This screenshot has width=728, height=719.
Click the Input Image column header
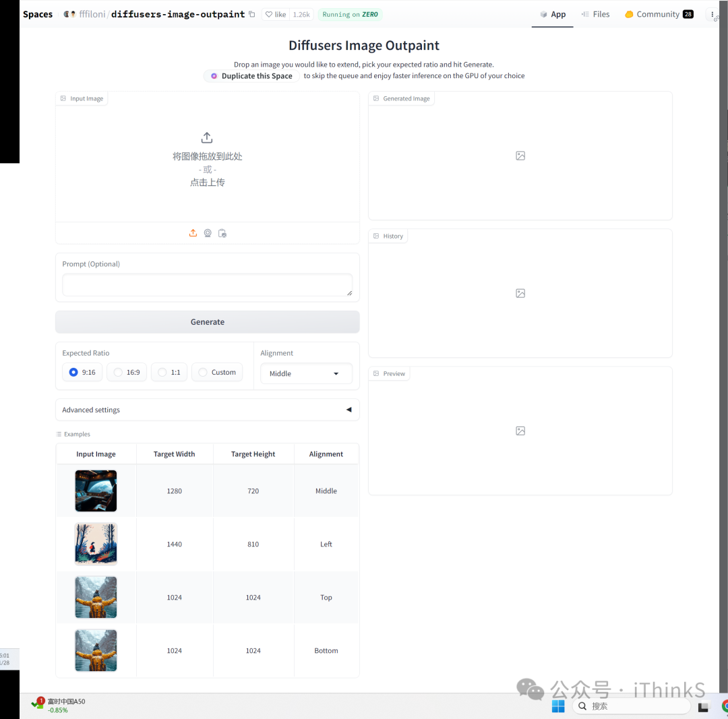[96, 454]
